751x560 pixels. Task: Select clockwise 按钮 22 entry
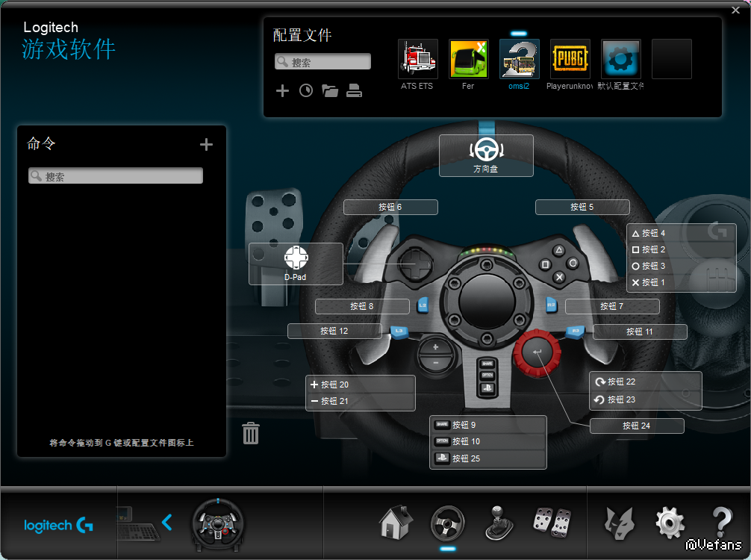645,382
